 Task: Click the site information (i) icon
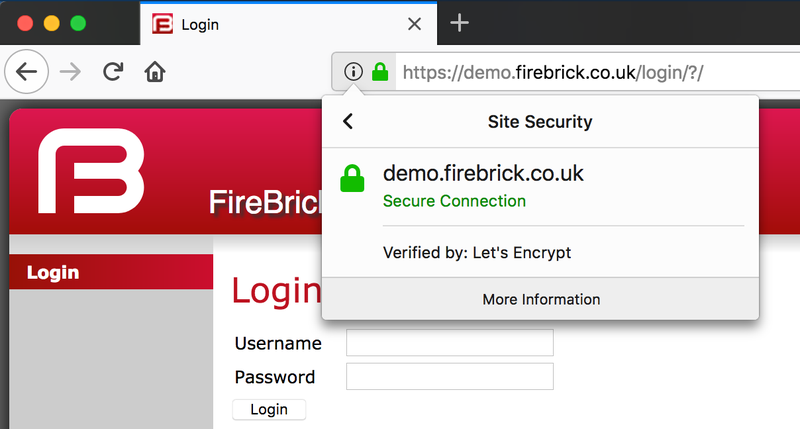click(x=353, y=72)
